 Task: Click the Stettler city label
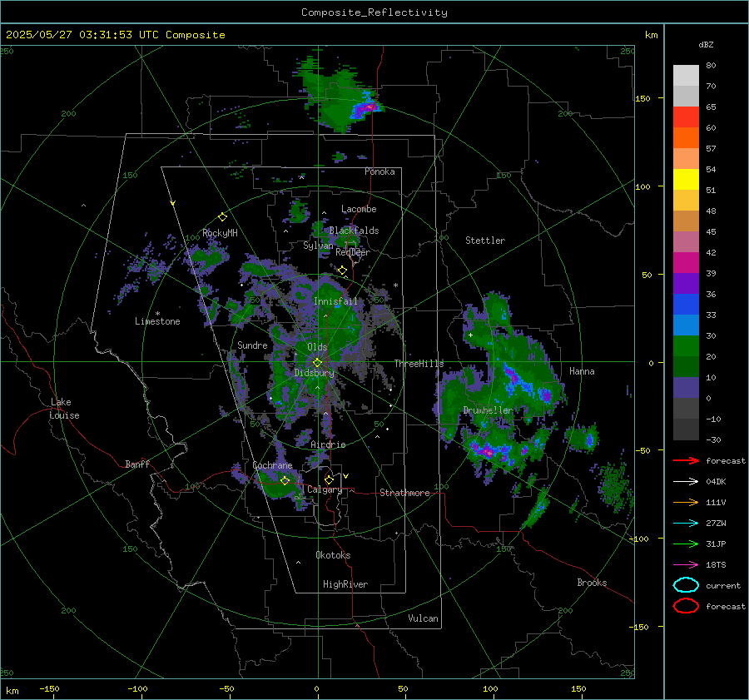[x=485, y=241]
